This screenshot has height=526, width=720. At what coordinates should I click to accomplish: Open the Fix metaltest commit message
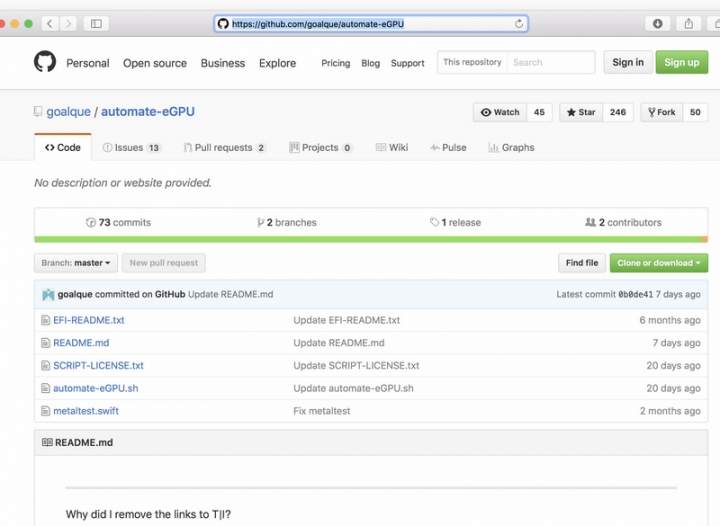click(x=321, y=411)
